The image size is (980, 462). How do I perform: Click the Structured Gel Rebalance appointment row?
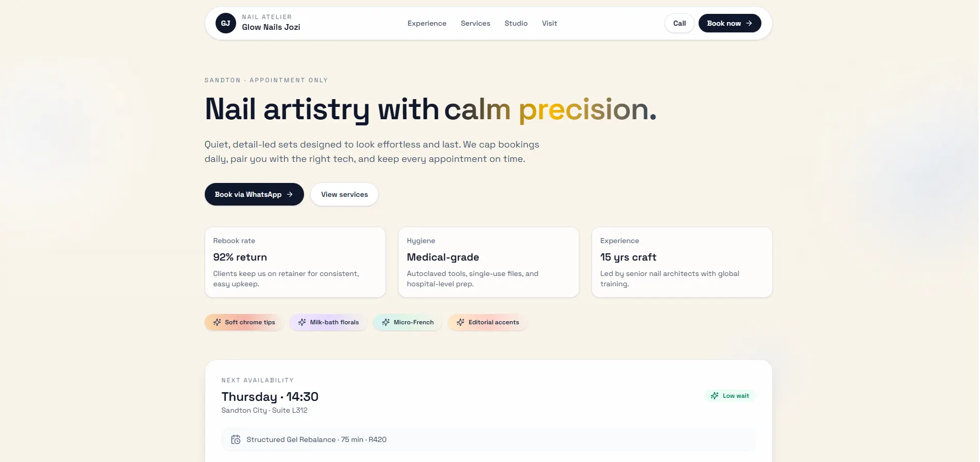coord(489,440)
